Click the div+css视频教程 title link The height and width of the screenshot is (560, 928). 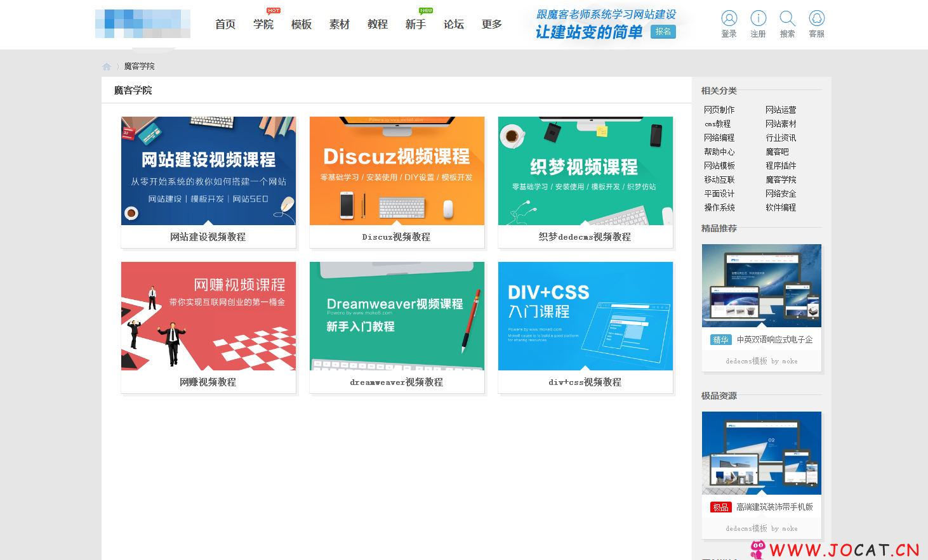pyautogui.click(x=585, y=382)
